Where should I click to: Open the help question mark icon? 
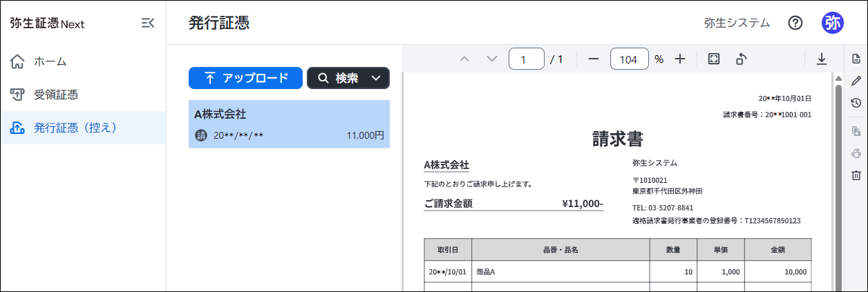coord(795,23)
